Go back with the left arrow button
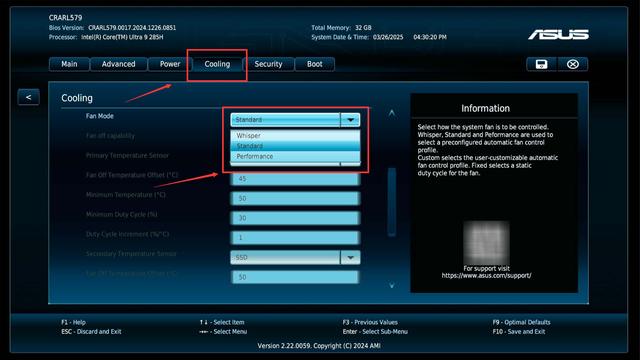This screenshot has height=360, width=640. pos(28,97)
